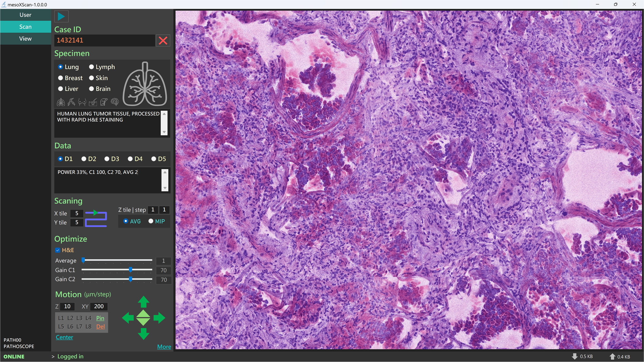This screenshot has height=362, width=644.
Task: Click Pin to save location
Action: coord(100,318)
